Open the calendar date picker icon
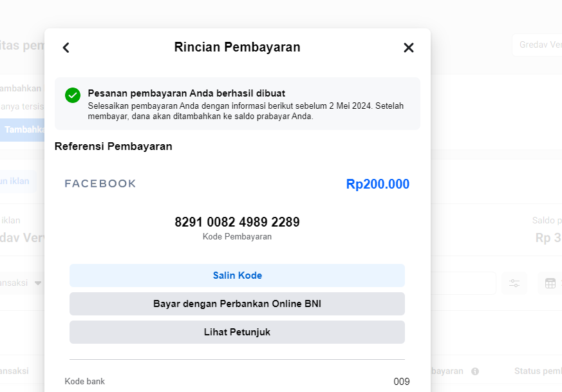The width and height of the screenshot is (562, 392). pyautogui.click(x=550, y=283)
